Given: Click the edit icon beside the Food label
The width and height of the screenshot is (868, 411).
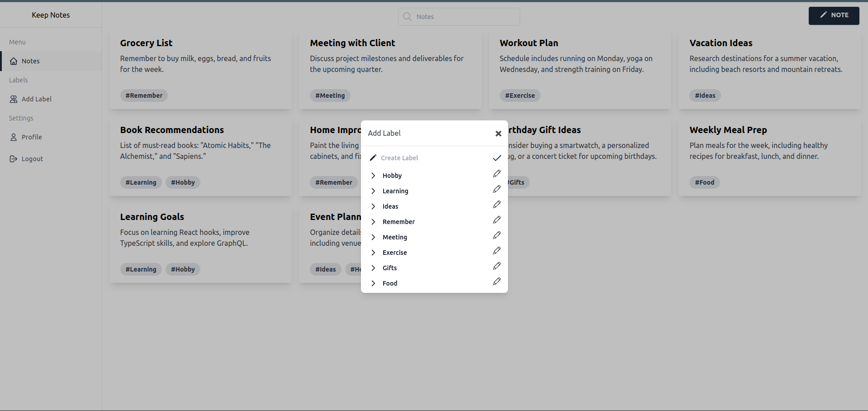Looking at the screenshot, I should [496, 281].
